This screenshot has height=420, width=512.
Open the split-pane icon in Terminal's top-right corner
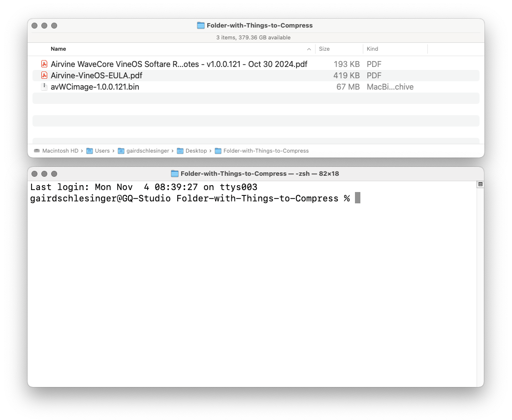(480, 184)
